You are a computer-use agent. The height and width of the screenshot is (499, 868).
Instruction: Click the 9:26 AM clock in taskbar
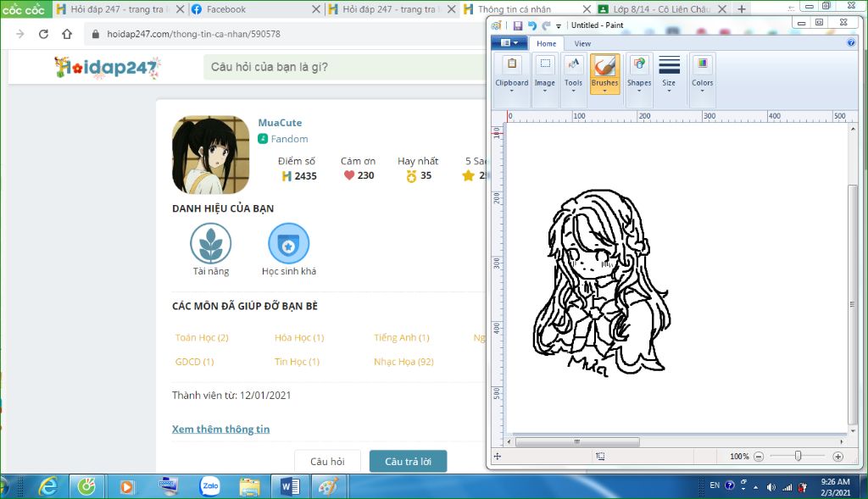pos(835,482)
